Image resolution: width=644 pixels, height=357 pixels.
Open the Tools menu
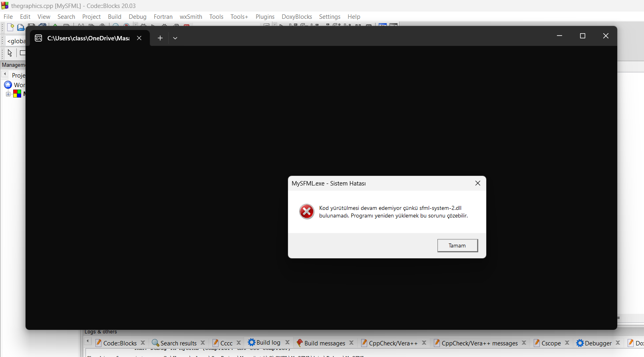point(216,16)
